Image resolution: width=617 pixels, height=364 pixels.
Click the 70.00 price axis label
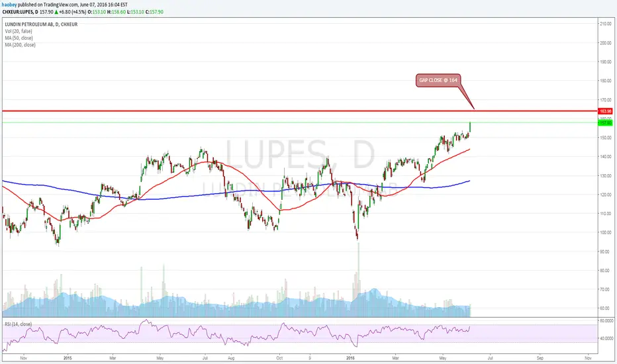point(606,289)
